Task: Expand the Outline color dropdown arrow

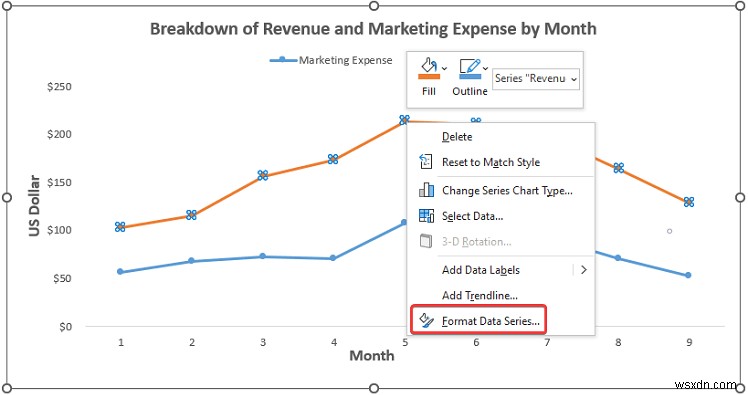Action: tap(485, 69)
